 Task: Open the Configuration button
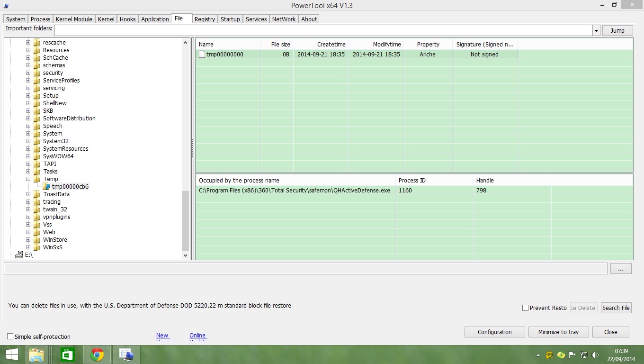pyautogui.click(x=495, y=332)
